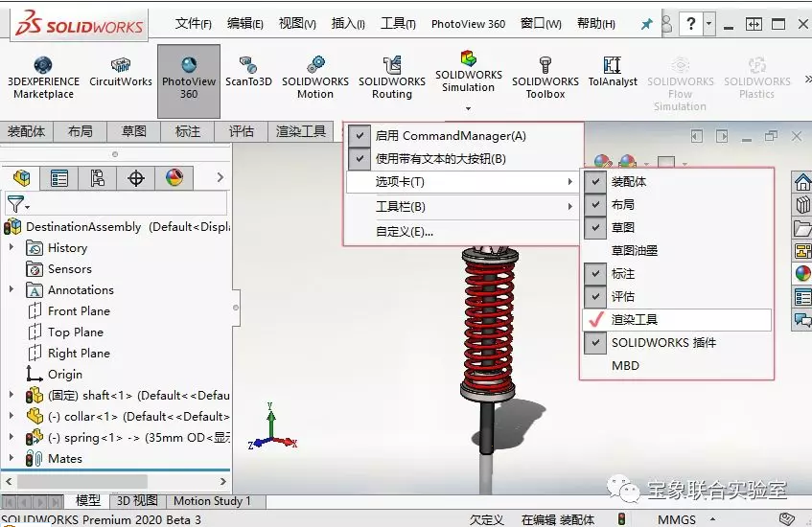Expand the Mates folder
The image size is (812, 527).
click(x=12, y=458)
